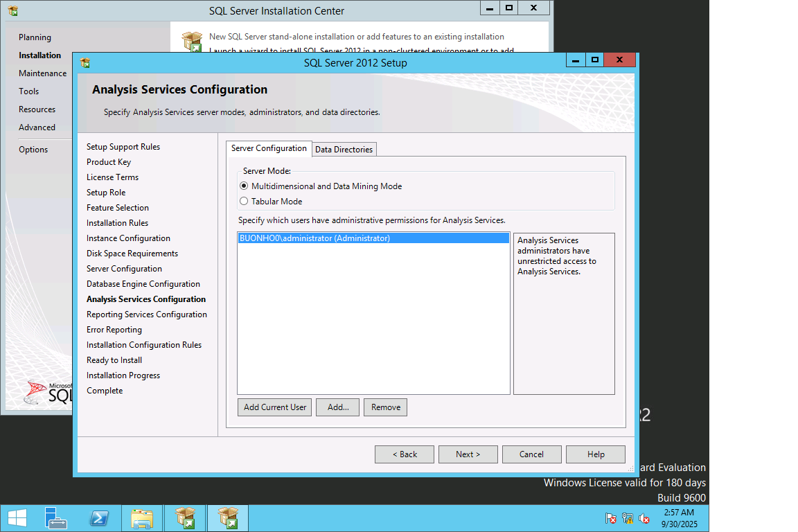Click the SQL Server Installation Center title icon
Image resolution: width=798 pixels, height=532 pixels.
click(x=13, y=10)
